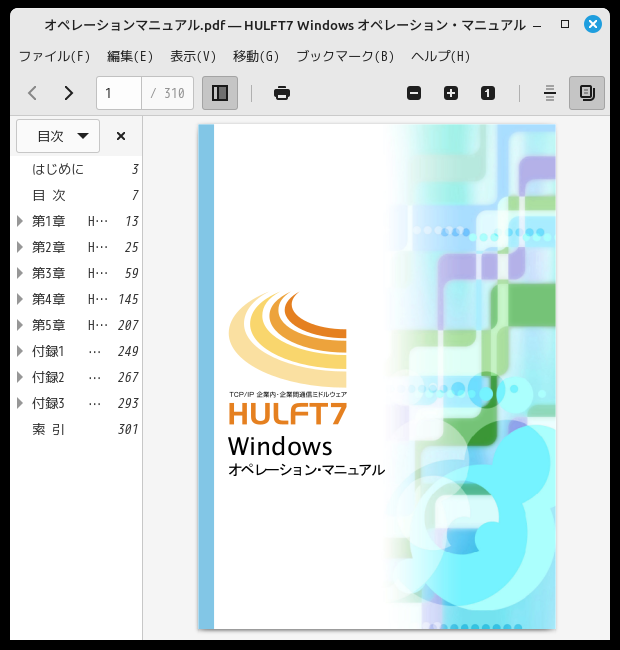The height and width of the screenshot is (650, 620).
Task: Open the ヘルプ(H) menu
Action: 440,56
